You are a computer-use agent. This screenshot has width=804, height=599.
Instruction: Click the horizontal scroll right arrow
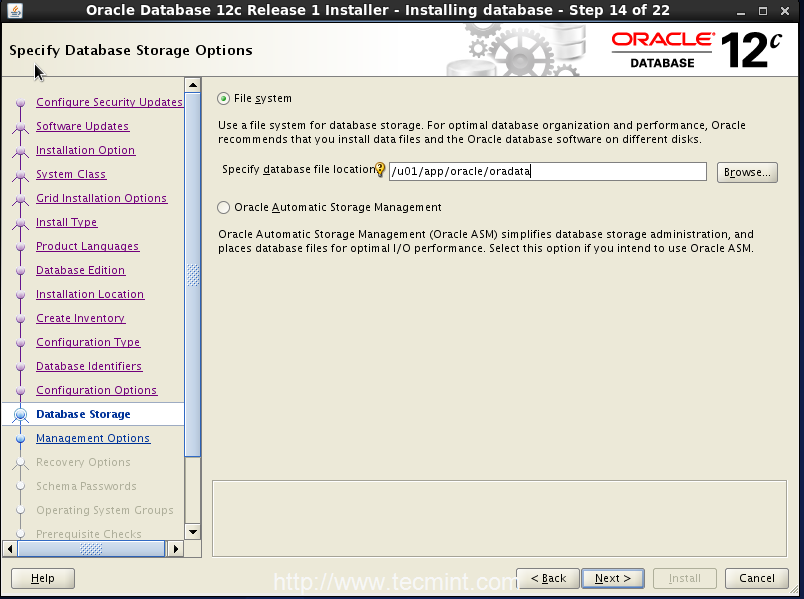click(x=175, y=549)
